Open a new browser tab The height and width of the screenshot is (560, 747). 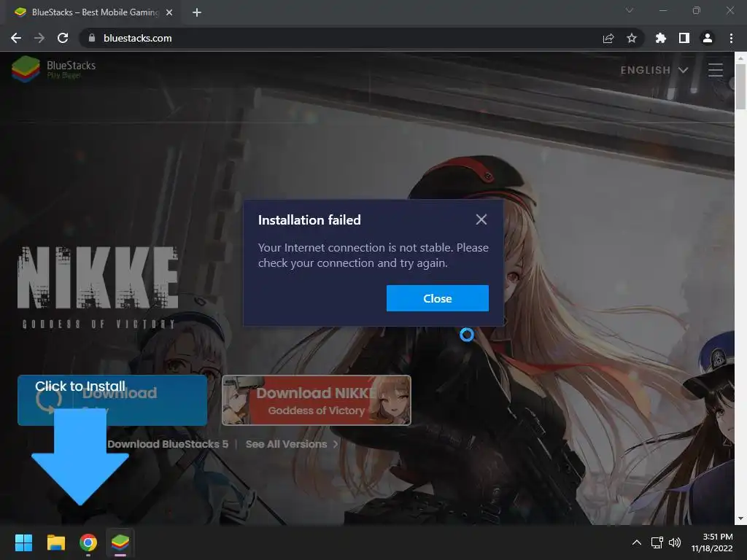[x=197, y=12]
